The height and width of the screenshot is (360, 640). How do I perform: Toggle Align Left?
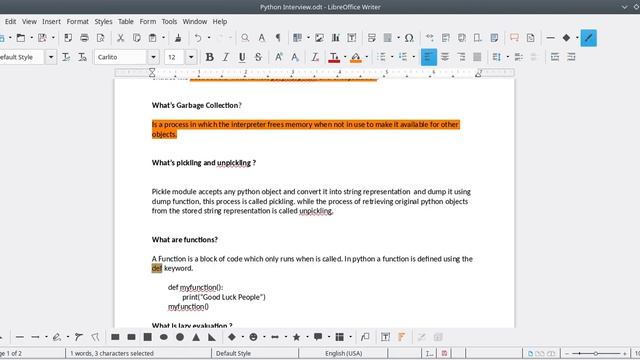point(429,57)
